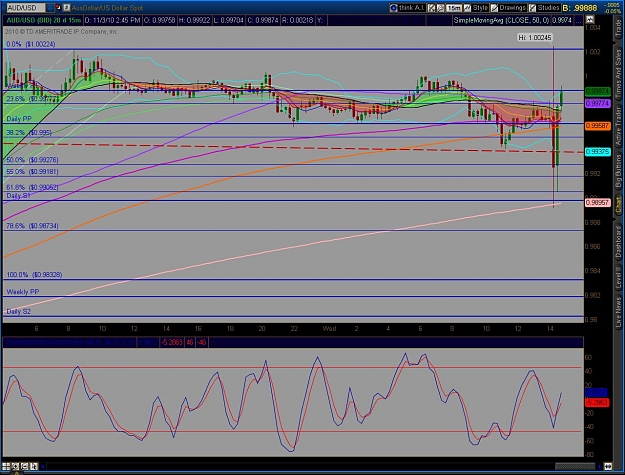This screenshot has width=625, height=475.
Task: Click the Drawings pencil icon
Action: tap(494, 8)
